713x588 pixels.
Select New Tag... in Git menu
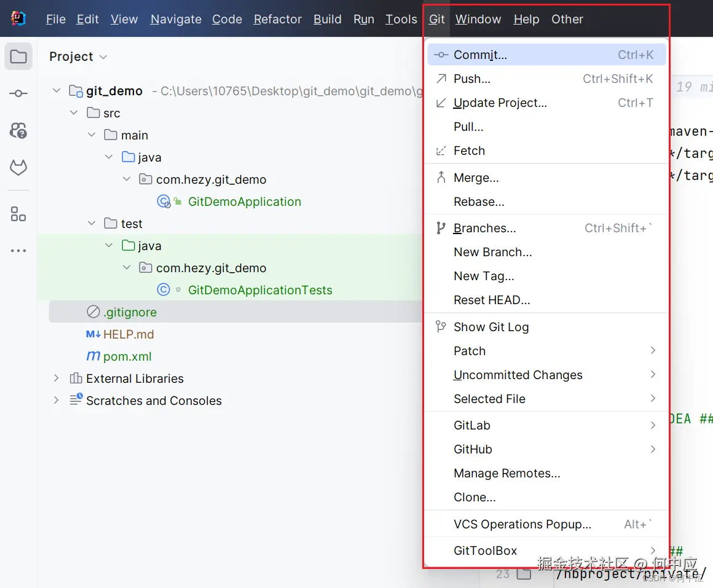pyautogui.click(x=546, y=276)
